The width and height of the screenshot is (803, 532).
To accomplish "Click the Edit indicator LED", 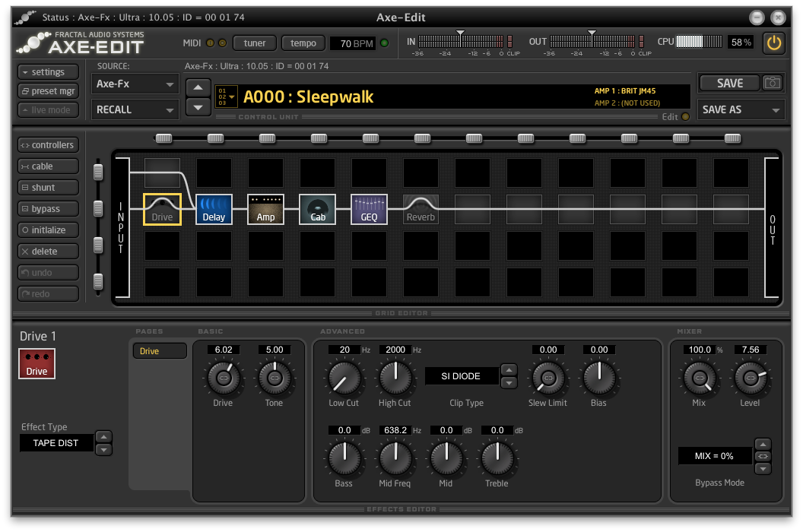I will tap(686, 117).
